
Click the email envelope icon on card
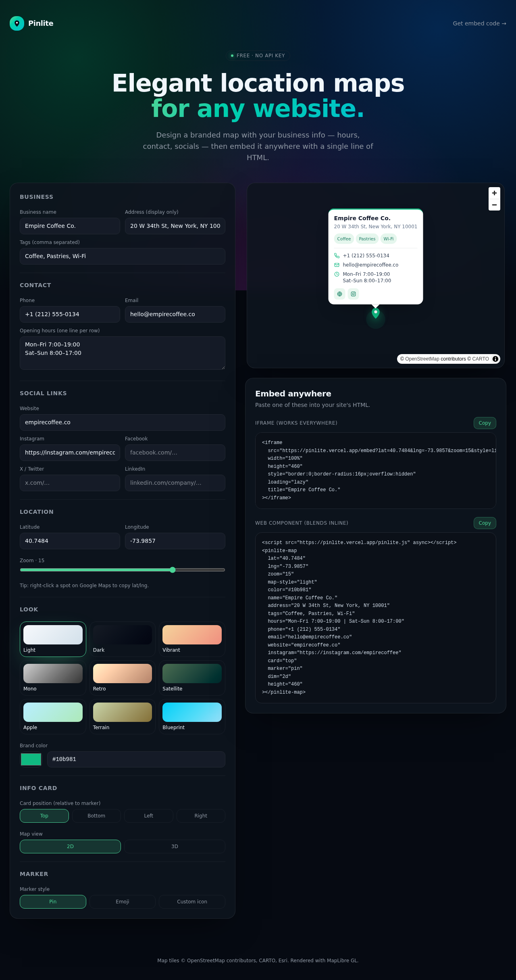pyautogui.click(x=337, y=265)
